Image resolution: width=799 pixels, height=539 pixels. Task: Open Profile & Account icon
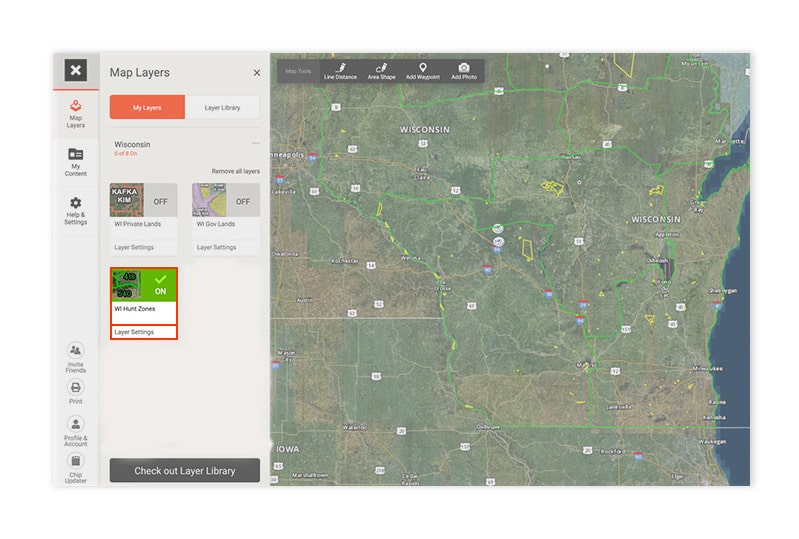tap(76, 424)
